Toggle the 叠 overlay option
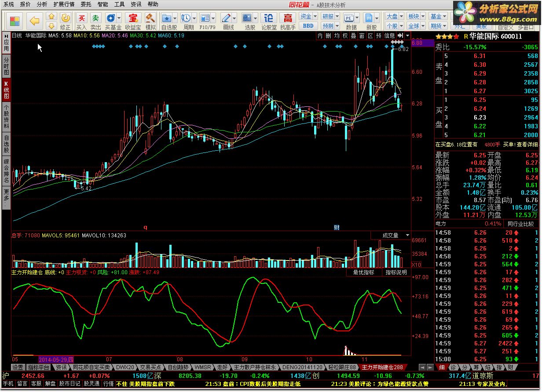This screenshot has height=392, width=542. (354, 36)
